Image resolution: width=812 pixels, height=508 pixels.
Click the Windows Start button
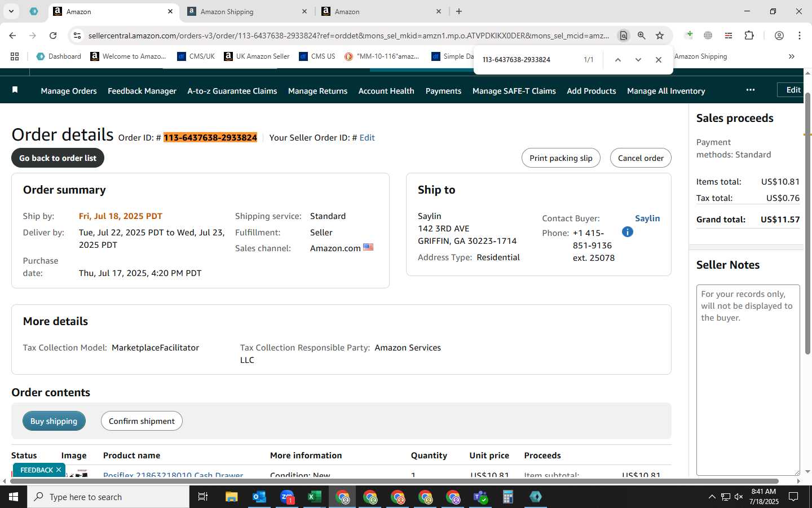click(x=14, y=497)
